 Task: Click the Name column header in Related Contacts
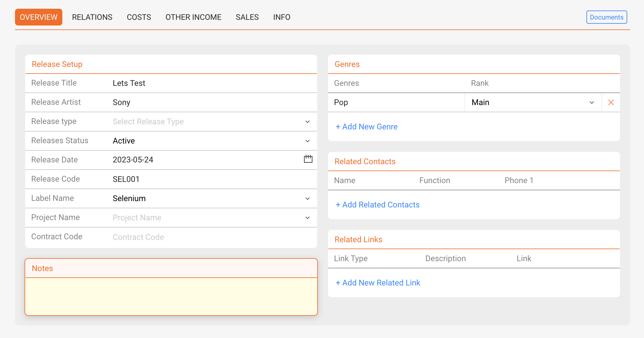[x=344, y=180]
